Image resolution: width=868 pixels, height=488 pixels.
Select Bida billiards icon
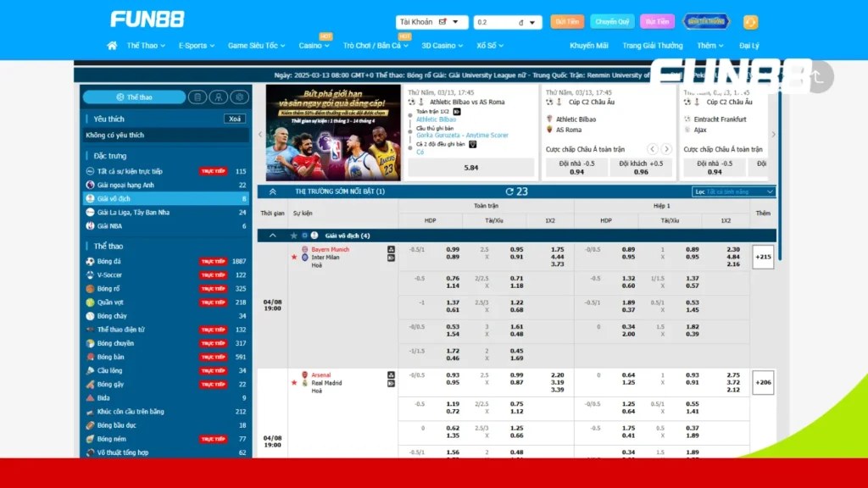point(90,398)
